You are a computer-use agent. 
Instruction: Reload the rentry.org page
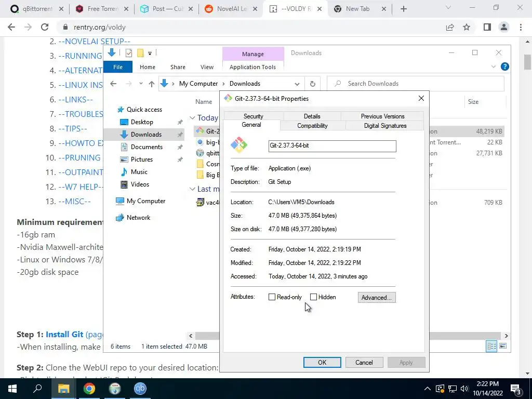45,27
